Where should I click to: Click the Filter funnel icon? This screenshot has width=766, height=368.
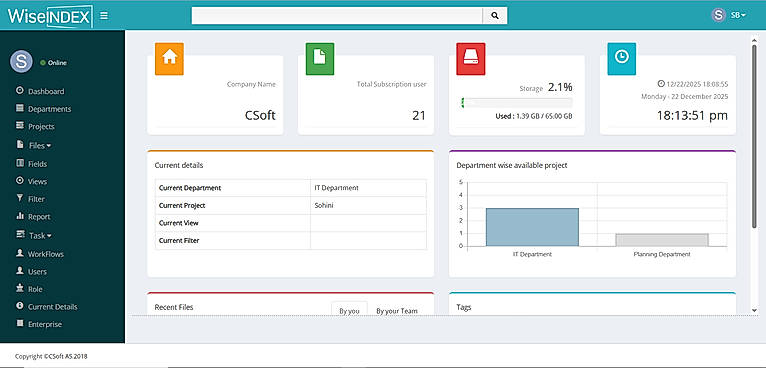[x=20, y=198]
